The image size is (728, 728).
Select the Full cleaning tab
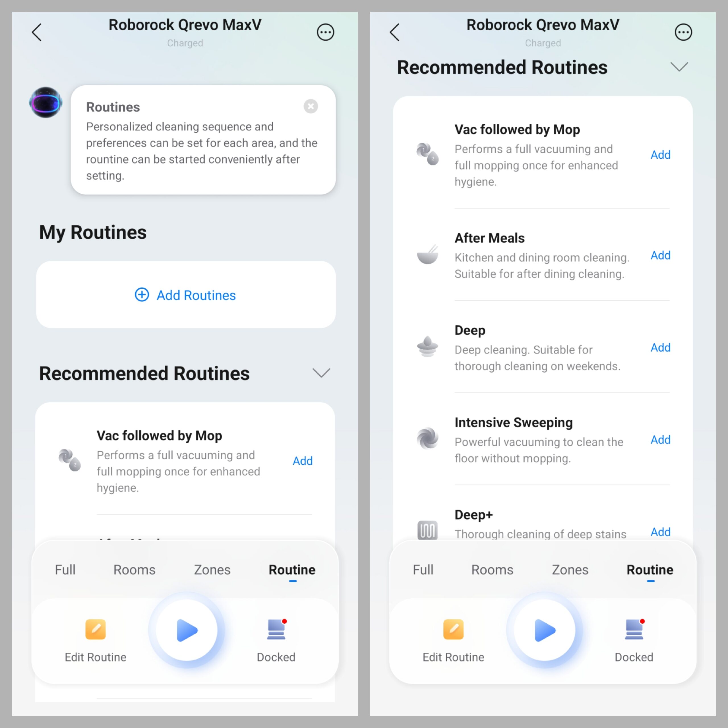click(x=65, y=569)
